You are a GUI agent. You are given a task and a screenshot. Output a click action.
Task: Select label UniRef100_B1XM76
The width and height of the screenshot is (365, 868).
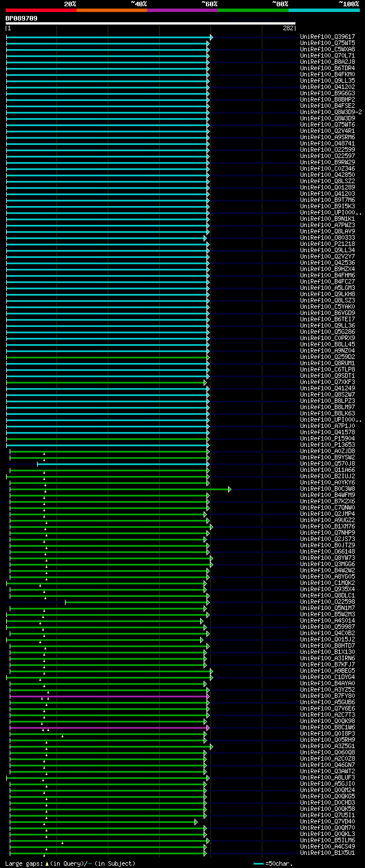coord(327,527)
